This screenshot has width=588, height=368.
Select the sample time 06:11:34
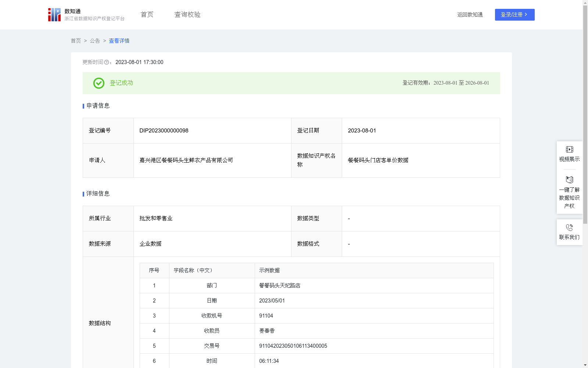pyautogui.click(x=269, y=361)
